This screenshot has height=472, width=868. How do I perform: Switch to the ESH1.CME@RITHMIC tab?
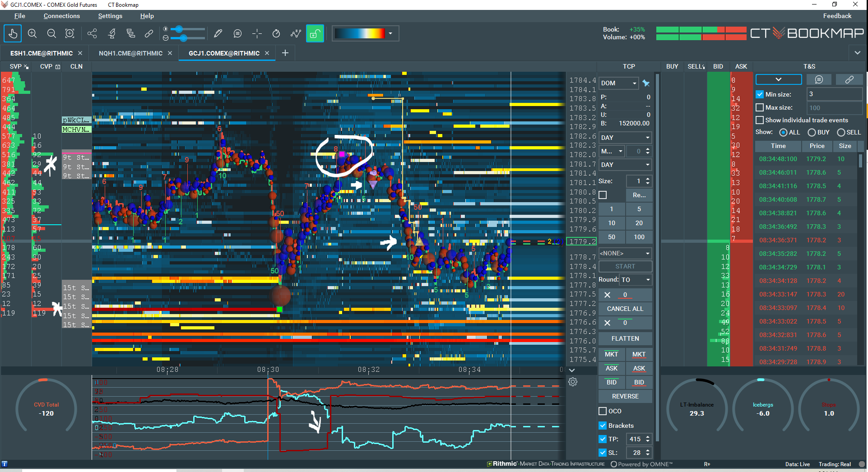[x=42, y=53]
